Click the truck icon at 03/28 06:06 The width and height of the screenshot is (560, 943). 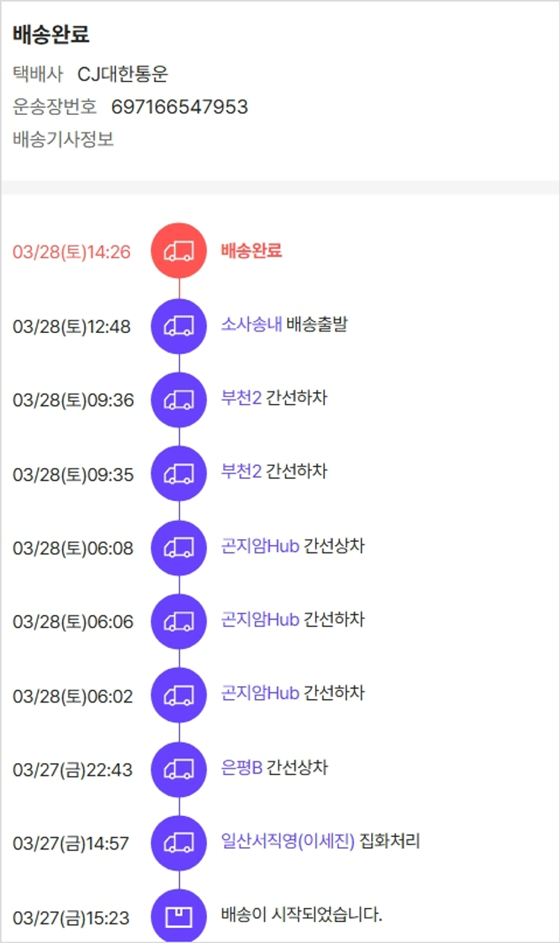(x=178, y=621)
